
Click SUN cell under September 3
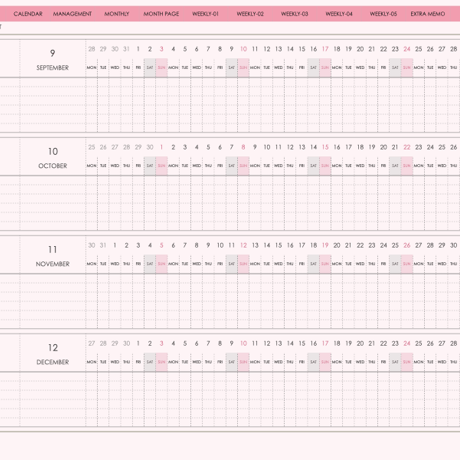click(162, 68)
